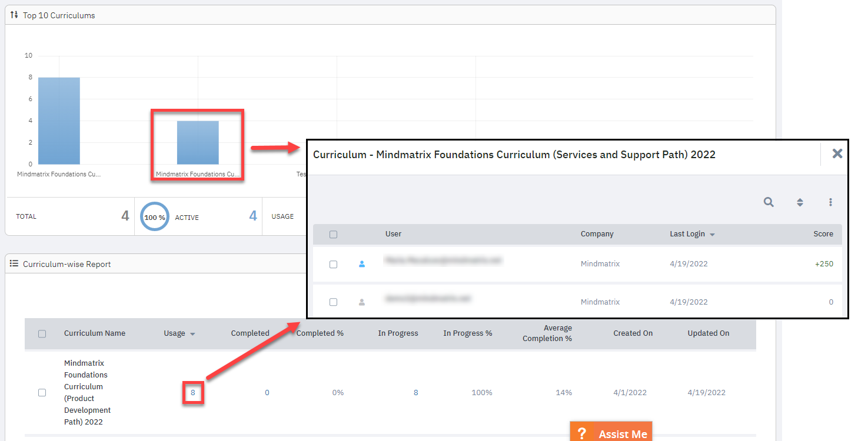Viewport: 868px width, 441px height.
Task: Click the Mindmatrix company in the score 0 row
Action: point(600,302)
